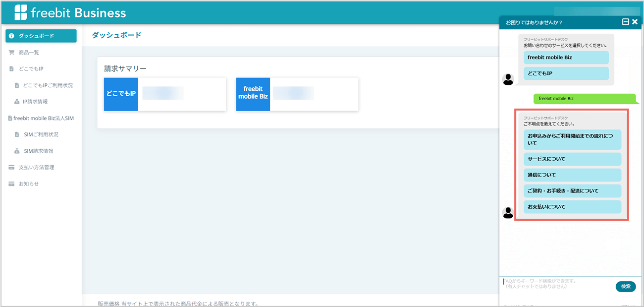Click お問い合わせのサービスを選択してください message
Image resolution: width=644 pixels, height=307 pixels.
(x=565, y=45)
